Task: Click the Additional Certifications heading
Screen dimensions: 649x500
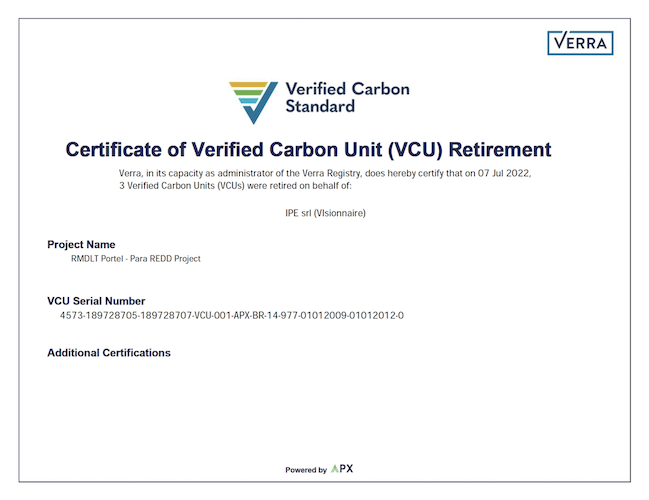Action: pos(109,353)
